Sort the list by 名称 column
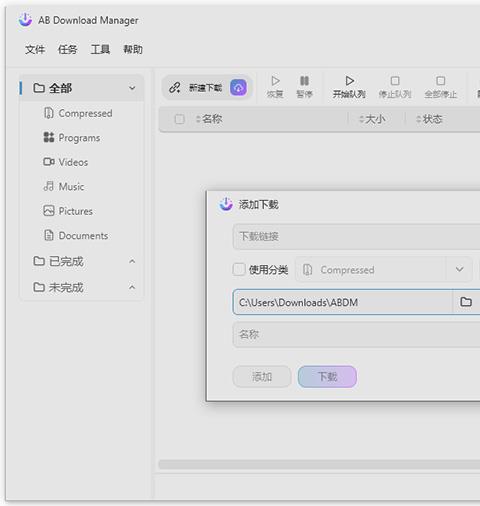Image resolution: width=480 pixels, height=506 pixels. tap(209, 119)
